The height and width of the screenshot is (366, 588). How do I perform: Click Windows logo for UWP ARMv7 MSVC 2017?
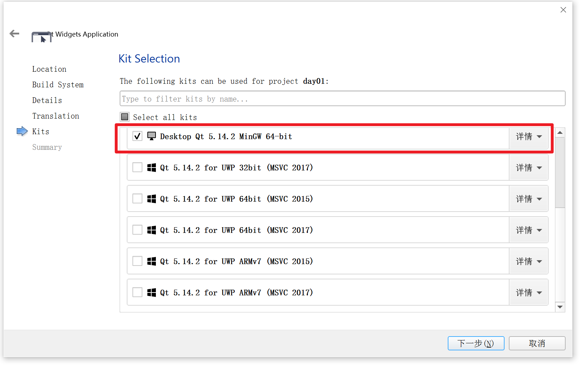pos(152,293)
